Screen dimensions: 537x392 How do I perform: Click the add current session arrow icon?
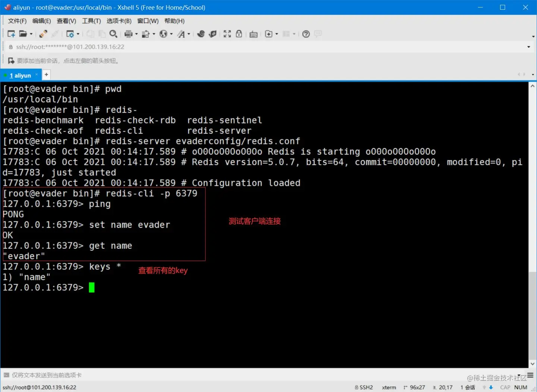coord(11,61)
